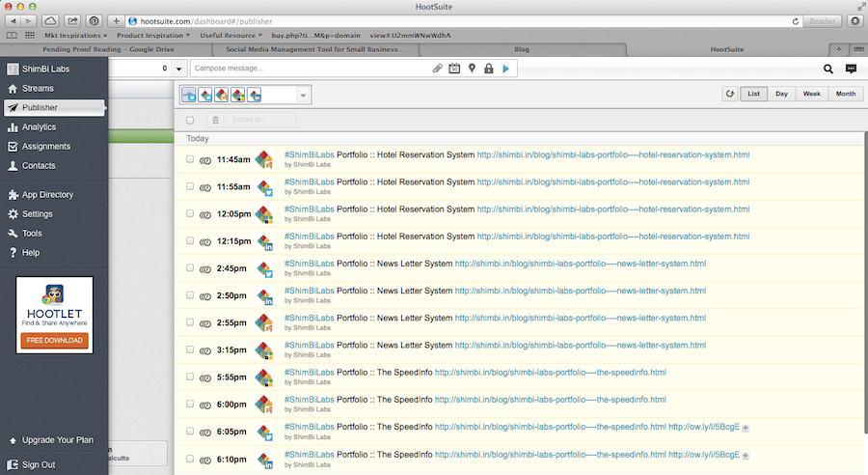Check the 11:45am scheduled message box
The image size is (868, 475).
pos(190,159)
